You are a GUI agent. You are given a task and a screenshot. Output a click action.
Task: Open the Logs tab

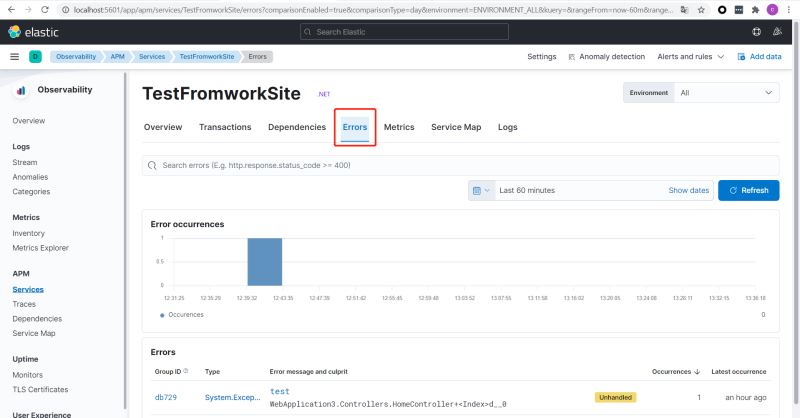click(508, 127)
